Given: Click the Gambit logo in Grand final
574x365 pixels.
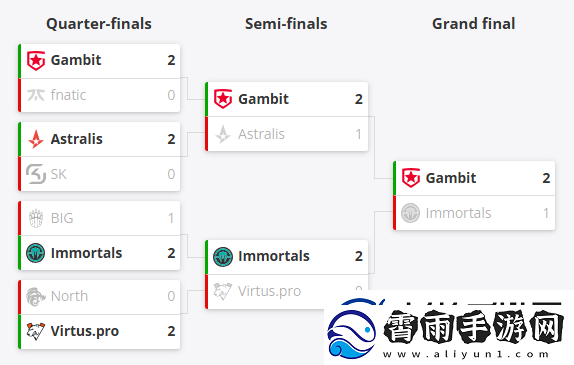Looking at the screenshot, I should 411,178.
